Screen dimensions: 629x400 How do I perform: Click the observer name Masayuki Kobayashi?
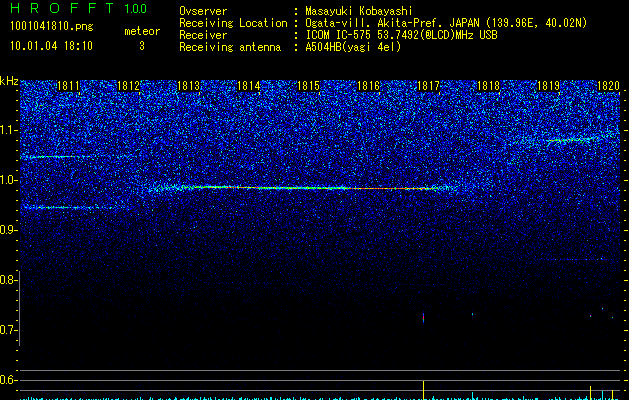[359, 11]
